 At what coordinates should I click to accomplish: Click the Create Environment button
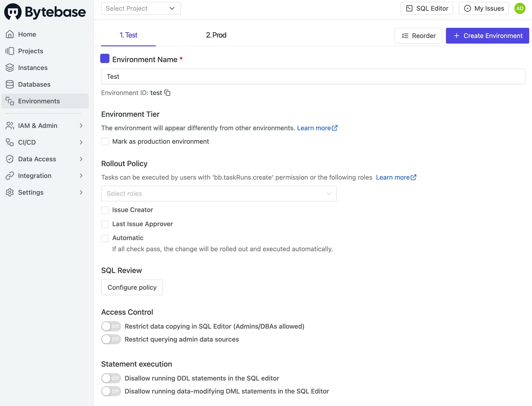coord(487,36)
